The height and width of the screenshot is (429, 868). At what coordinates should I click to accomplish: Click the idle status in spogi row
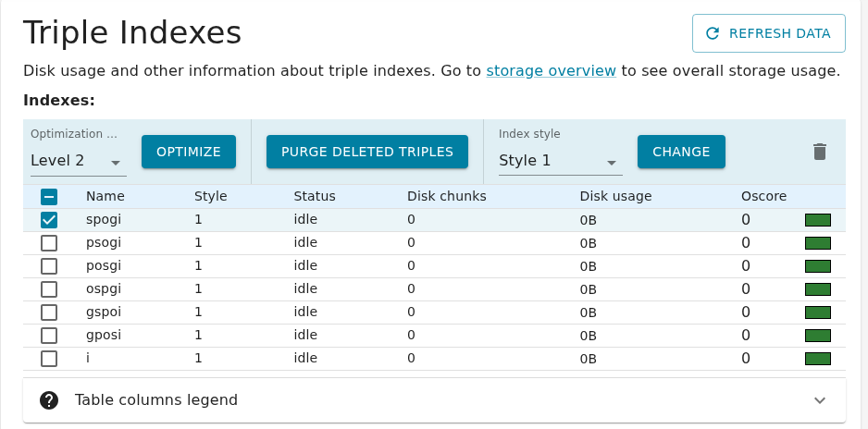pyautogui.click(x=305, y=219)
